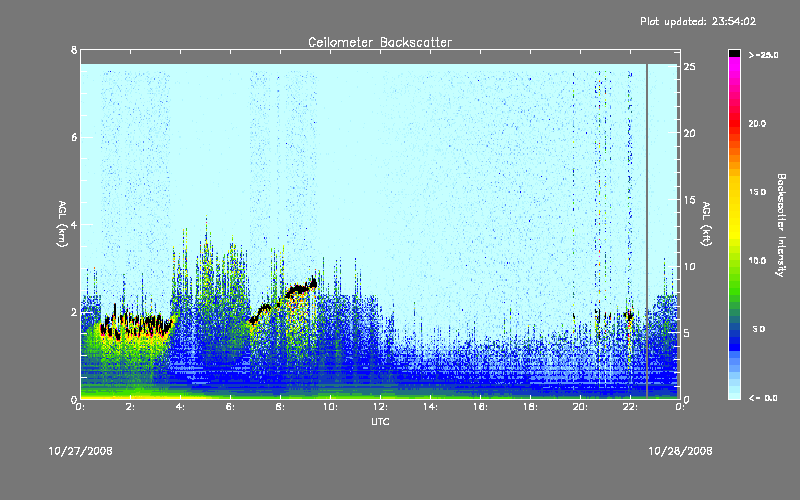Screen dimensions: 800x500
Task: Click the 'Plot updated: 23:54:02' timestamp
Action: pos(698,21)
